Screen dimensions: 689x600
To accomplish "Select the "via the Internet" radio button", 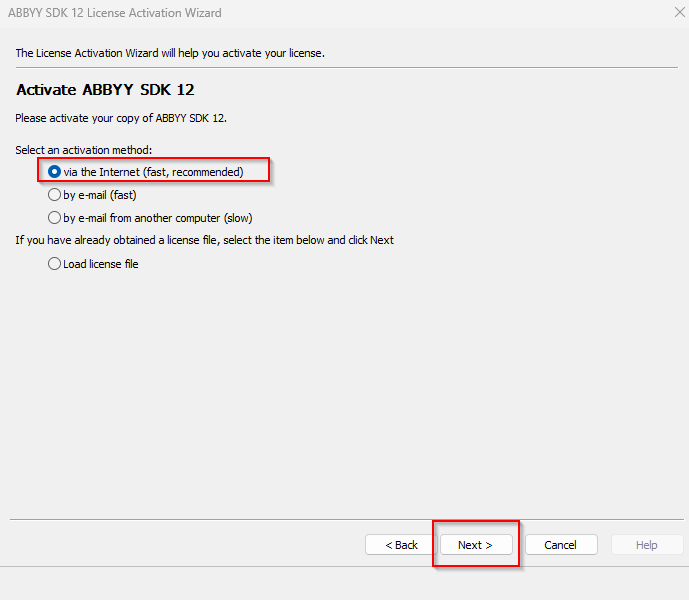I will [x=54, y=172].
